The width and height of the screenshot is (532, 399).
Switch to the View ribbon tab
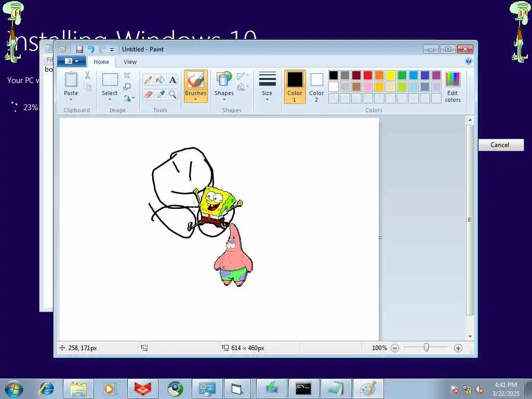click(x=130, y=62)
